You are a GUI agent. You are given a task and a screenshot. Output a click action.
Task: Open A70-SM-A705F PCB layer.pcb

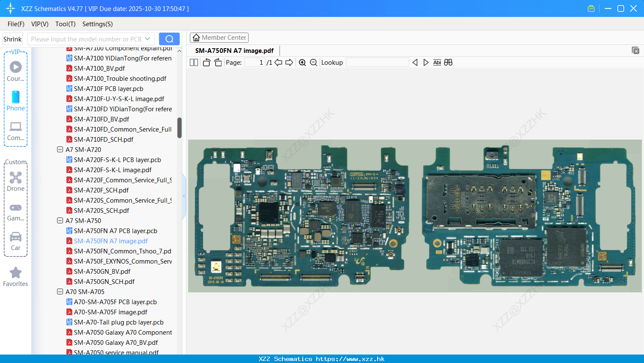(115, 302)
